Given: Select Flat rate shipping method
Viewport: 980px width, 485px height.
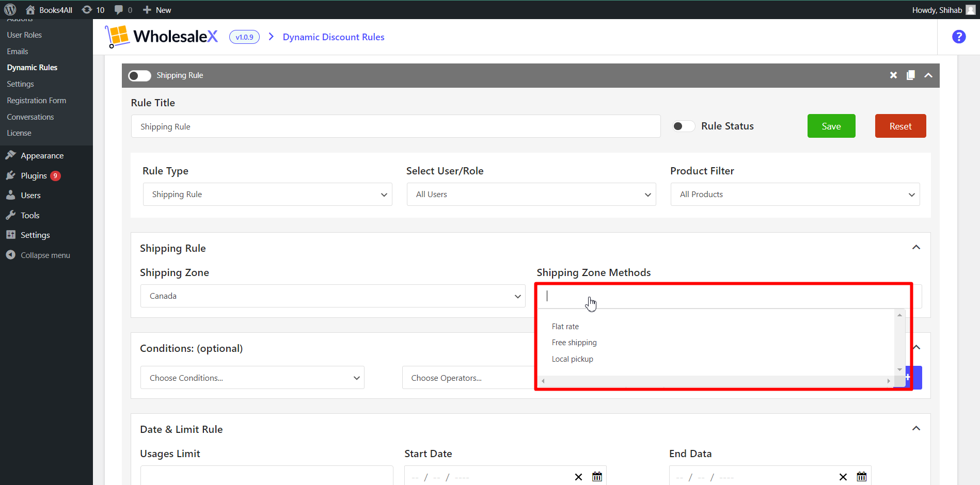Looking at the screenshot, I should (x=565, y=327).
